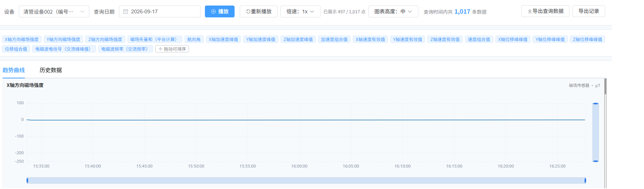Toggle the 加速度组合值 tag
This screenshot has width=644, height=189.
334,39
